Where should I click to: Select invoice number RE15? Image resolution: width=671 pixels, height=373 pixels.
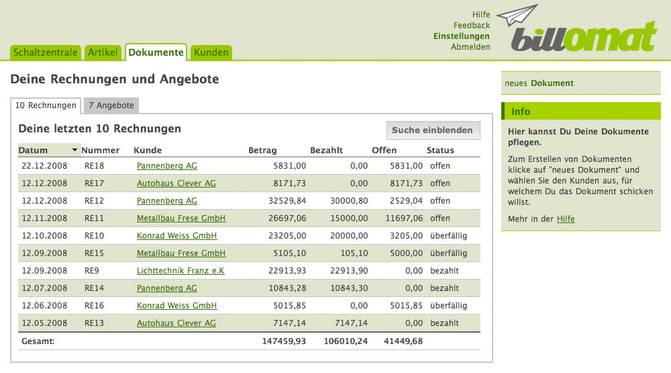(x=94, y=253)
